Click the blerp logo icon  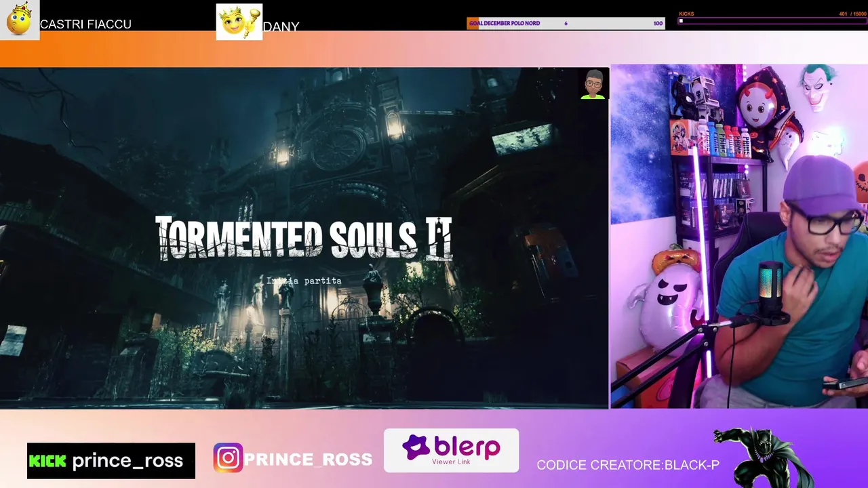pyautogui.click(x=416, y=447)
